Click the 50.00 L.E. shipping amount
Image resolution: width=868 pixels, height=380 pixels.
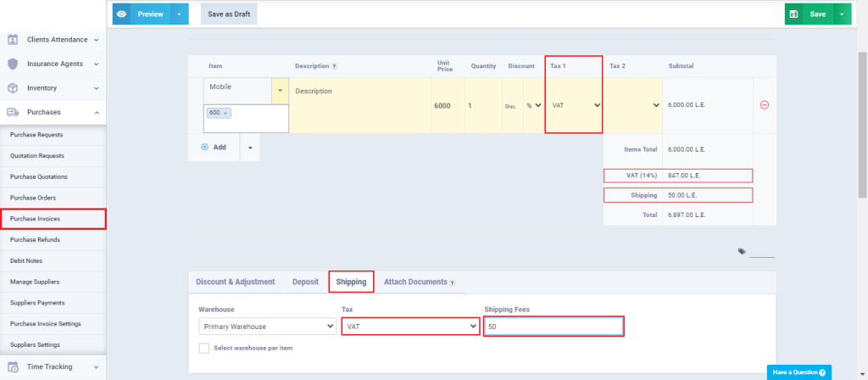tap(683, 196)
